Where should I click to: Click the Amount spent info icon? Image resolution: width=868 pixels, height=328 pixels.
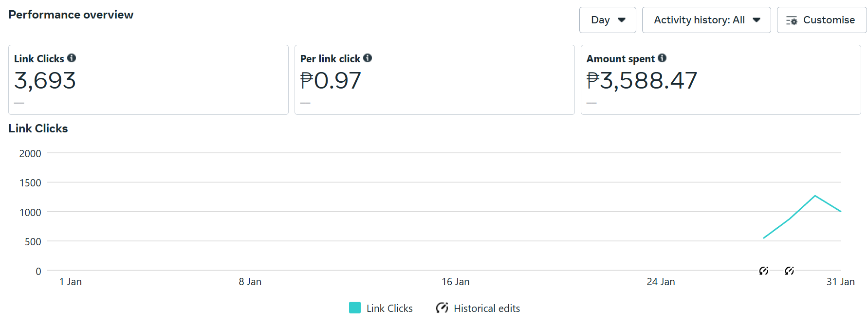pyautogui.click(x=662, y=58)
